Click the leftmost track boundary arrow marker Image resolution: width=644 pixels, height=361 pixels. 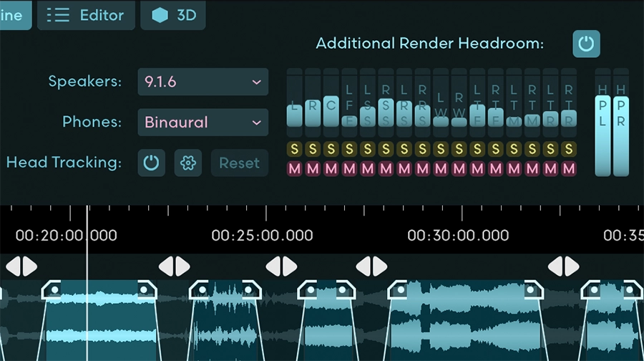(21, 267)
